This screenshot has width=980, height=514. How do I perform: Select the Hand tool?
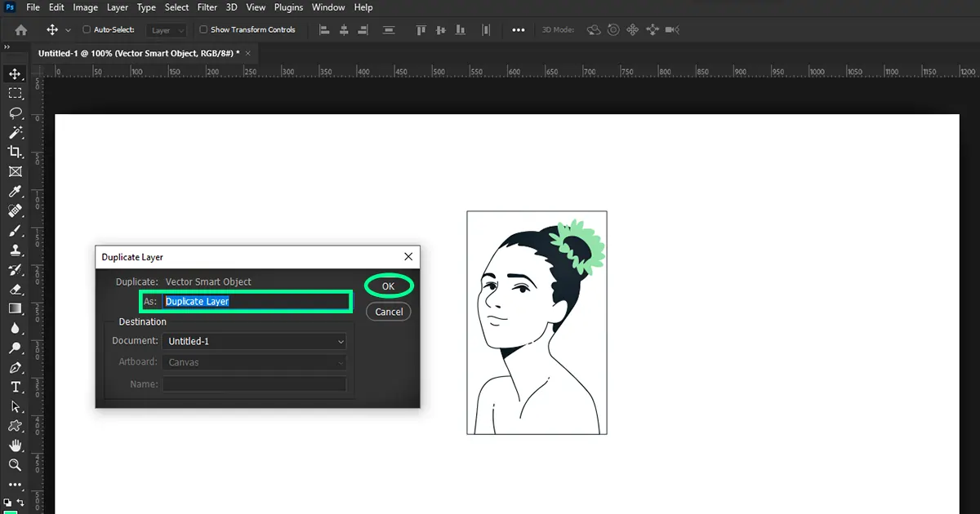pyautogui.click(x=16, y=445)
